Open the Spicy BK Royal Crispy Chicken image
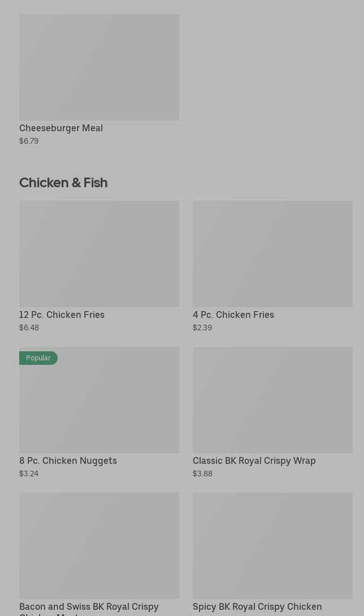The height and width of the screenshot is (616, 364). pyautogui.click(x=272, y=545)
